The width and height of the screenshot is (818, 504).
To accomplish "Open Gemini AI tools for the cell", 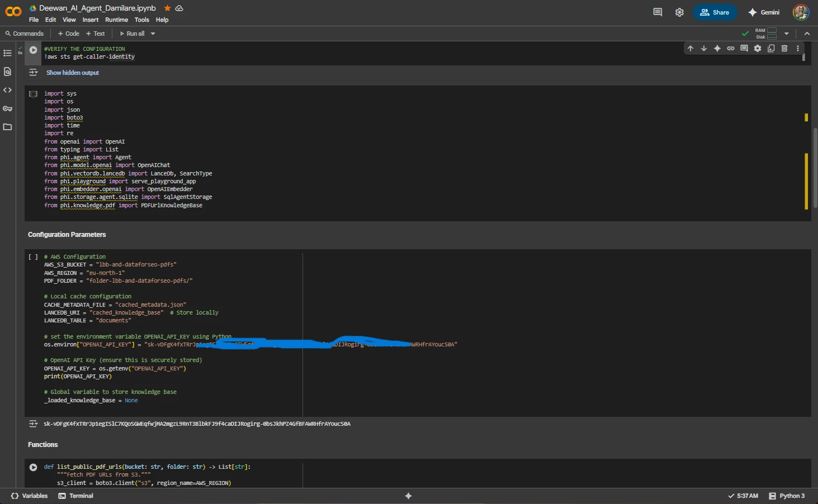I will [717, 49].
